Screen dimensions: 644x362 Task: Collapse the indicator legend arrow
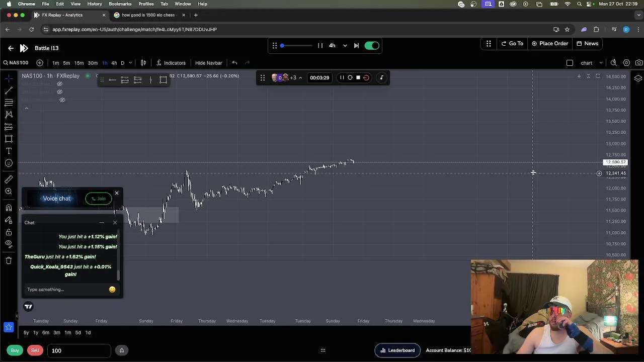26,108
